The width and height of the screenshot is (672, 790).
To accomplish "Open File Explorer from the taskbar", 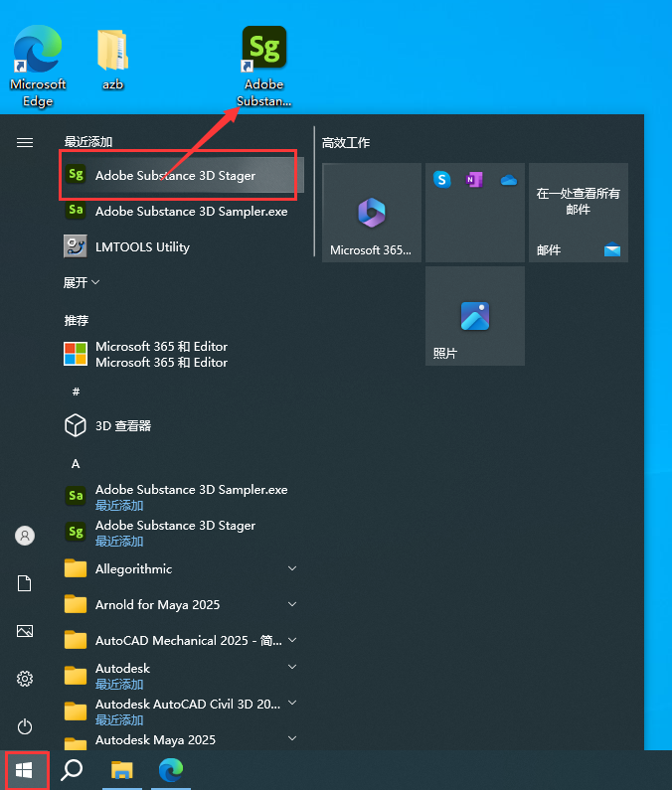I will pos(121,770).
